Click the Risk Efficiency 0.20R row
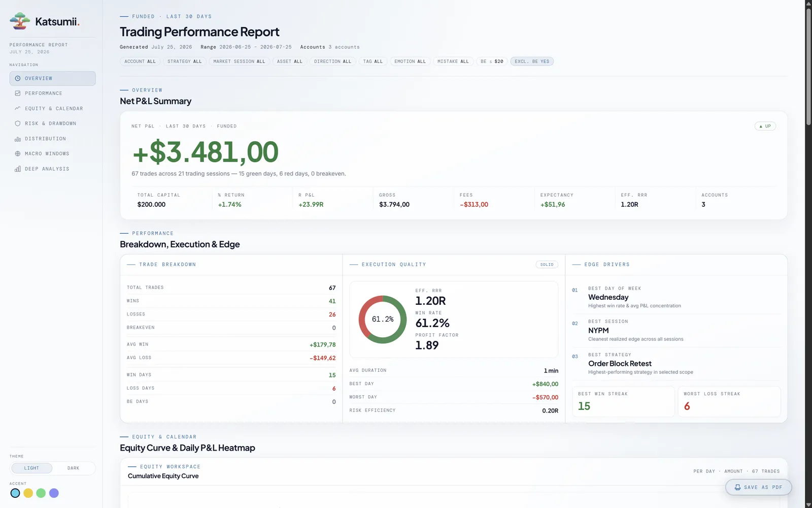The height and width of the screenshot is (508, 812). click(x=454, y=410)
